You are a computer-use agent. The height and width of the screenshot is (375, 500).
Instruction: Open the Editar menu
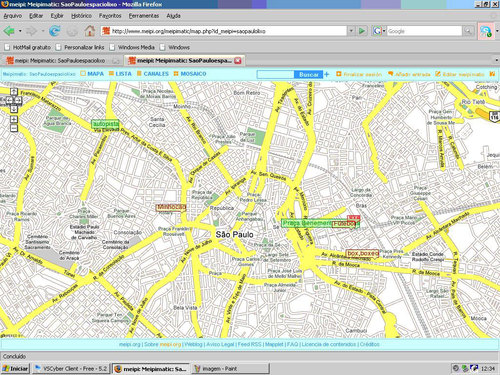coord(36,16)
